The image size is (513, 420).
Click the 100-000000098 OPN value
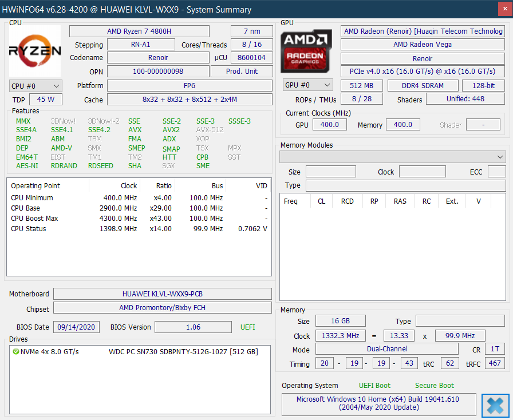pos(158,72)
